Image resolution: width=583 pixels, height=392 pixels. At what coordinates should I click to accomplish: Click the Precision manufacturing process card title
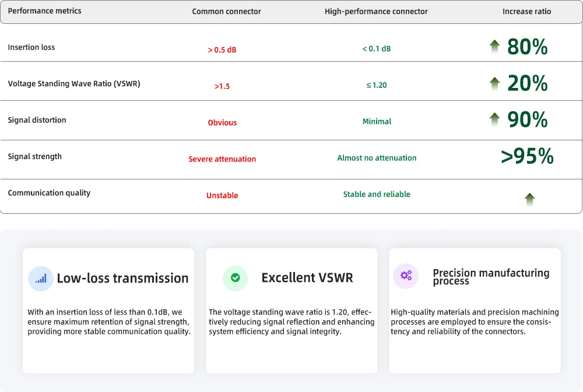(x=491, y=277)
